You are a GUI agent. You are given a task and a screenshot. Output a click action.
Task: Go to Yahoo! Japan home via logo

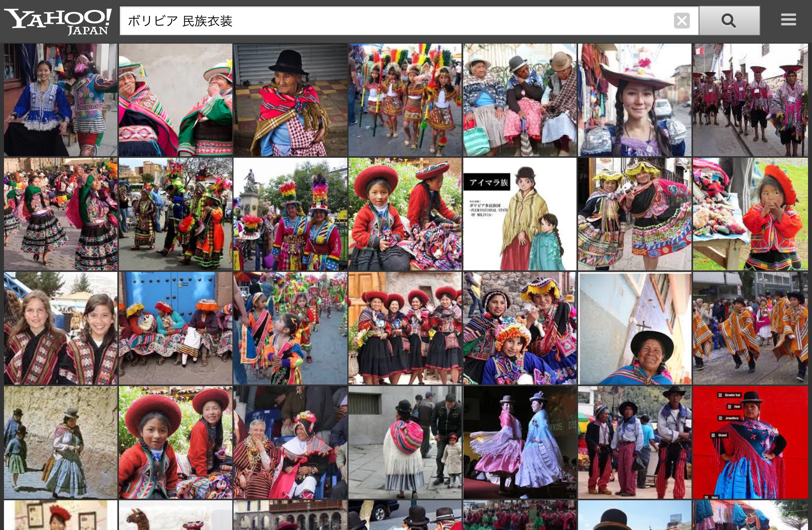58,21
